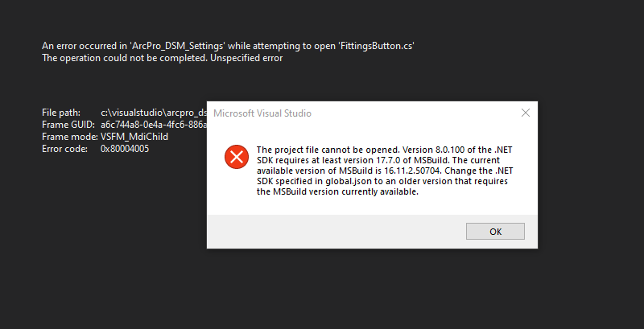Click the a6c744a8 GUID value
The width and height of the screenshot is (644, 329).
(153, 125)
